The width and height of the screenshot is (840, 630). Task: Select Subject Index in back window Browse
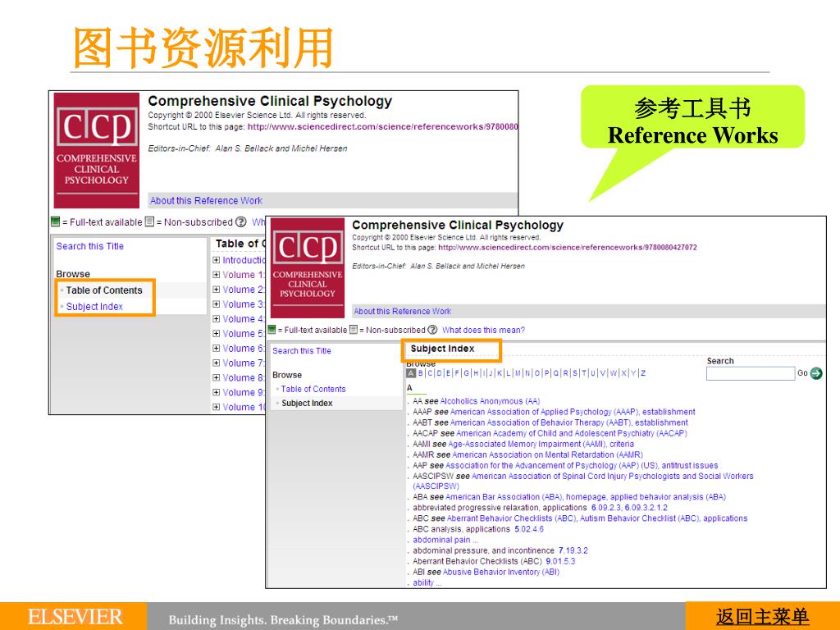tap(94, 307)
